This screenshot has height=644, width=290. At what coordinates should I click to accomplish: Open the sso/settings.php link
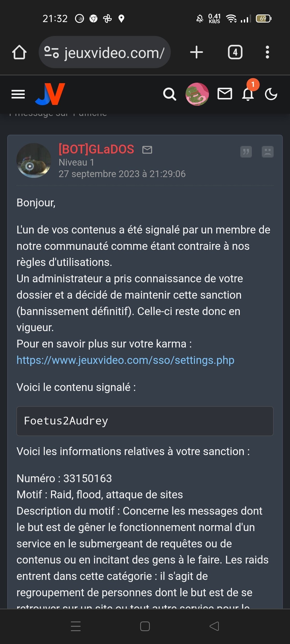(125, 360)
